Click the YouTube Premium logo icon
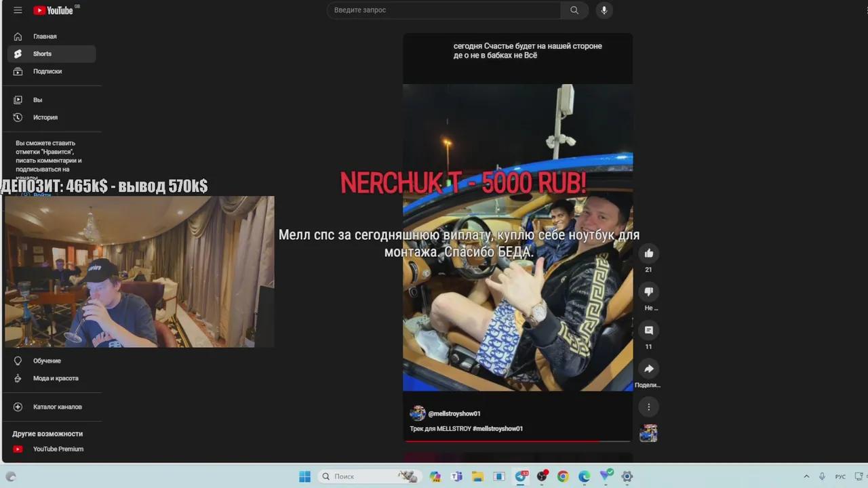The height and width of the screenshot is (488, 868). (18, 449)
